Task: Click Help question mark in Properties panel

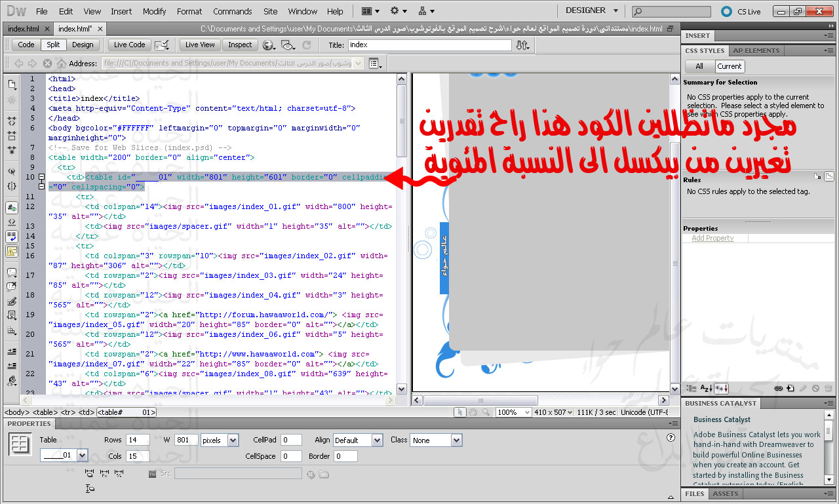Action: pyautogui.click(x=671, y=438)
